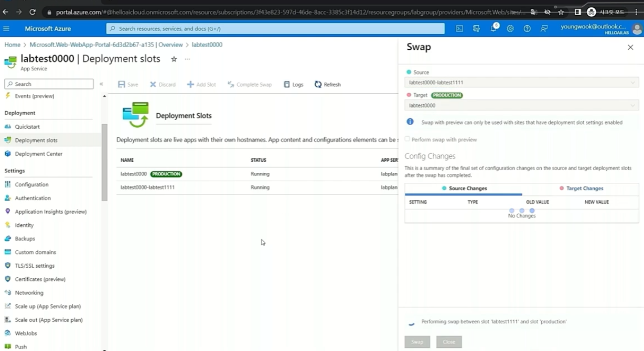The height and width of the screenshot is (351, 644).
Task: Click the Microsoft Azure logo text
Action: [48, 29]
